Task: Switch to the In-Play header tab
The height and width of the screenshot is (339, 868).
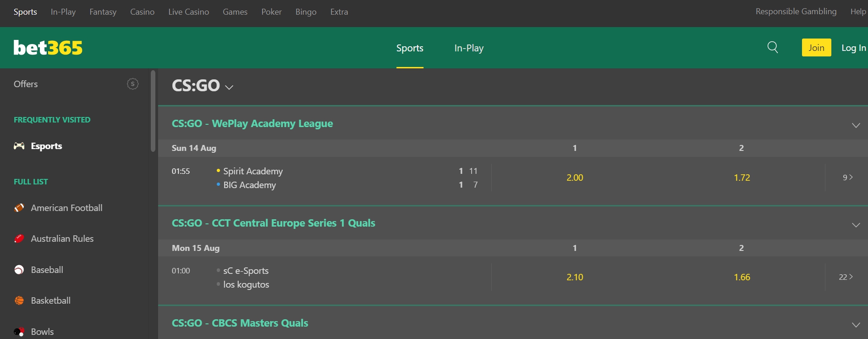Action: tap(469, 48)
